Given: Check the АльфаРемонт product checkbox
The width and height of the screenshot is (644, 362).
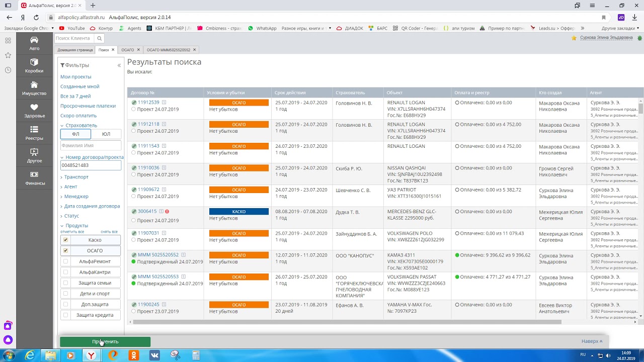Looking at the screenshot, I should 65,261.
